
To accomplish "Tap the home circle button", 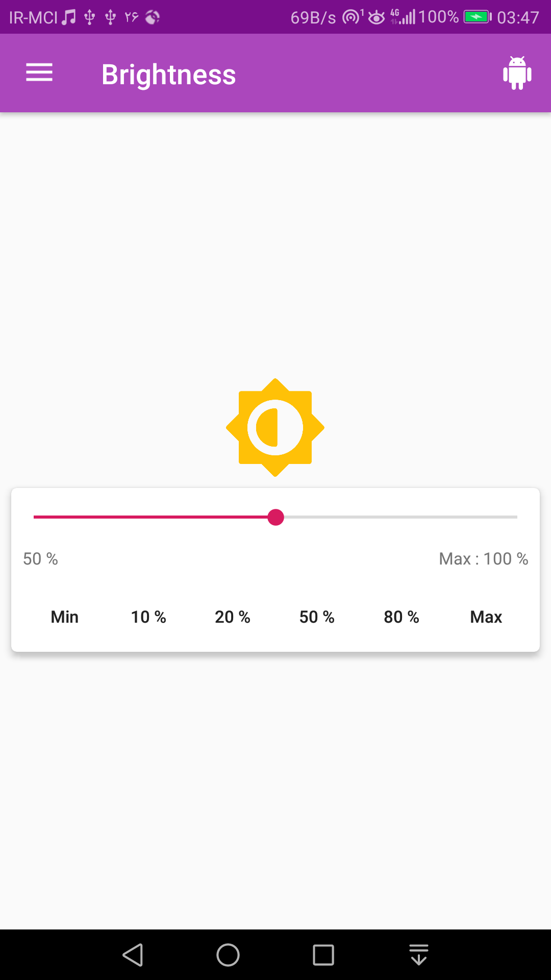I will (228, 955).
